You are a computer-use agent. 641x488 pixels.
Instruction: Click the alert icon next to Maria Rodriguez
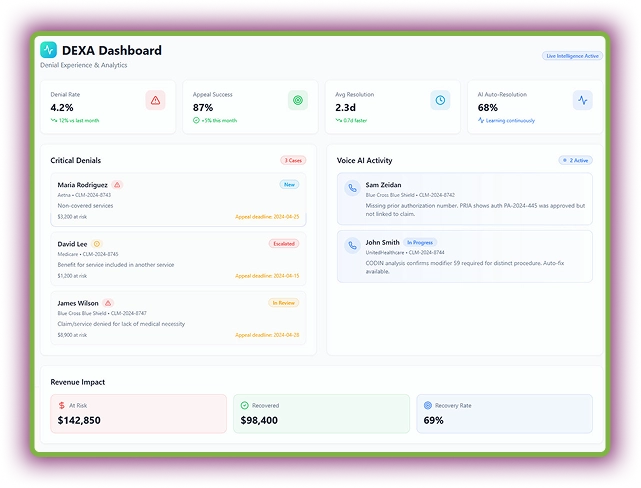point(117,185)
